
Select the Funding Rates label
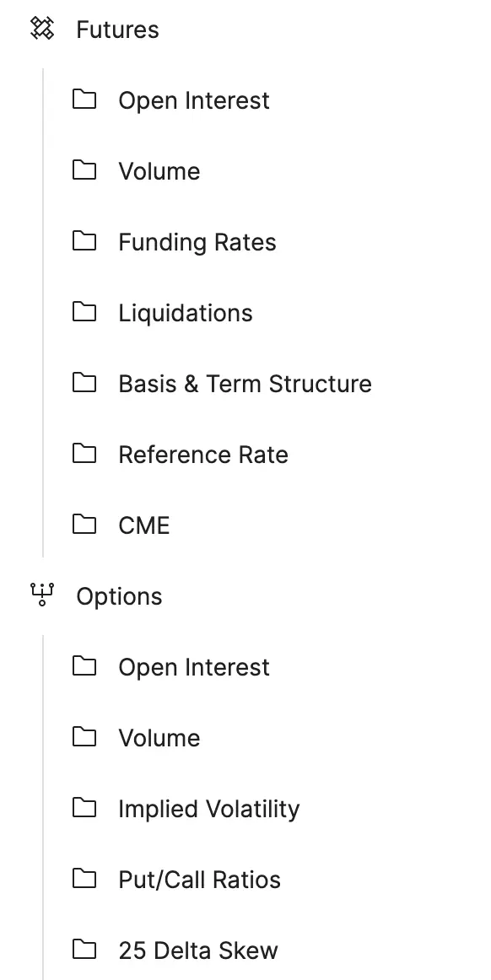click(x=197, y=243)
